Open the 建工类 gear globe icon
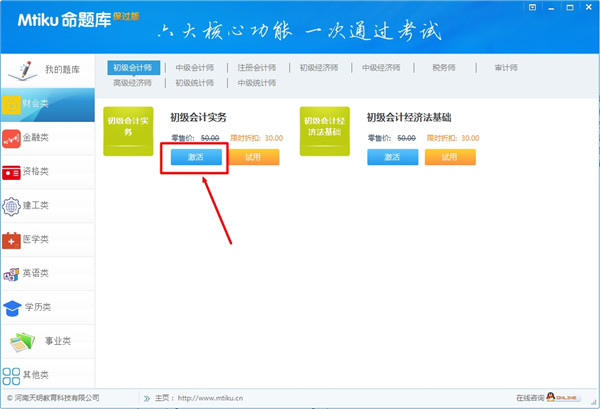 (x=11, y=206)
